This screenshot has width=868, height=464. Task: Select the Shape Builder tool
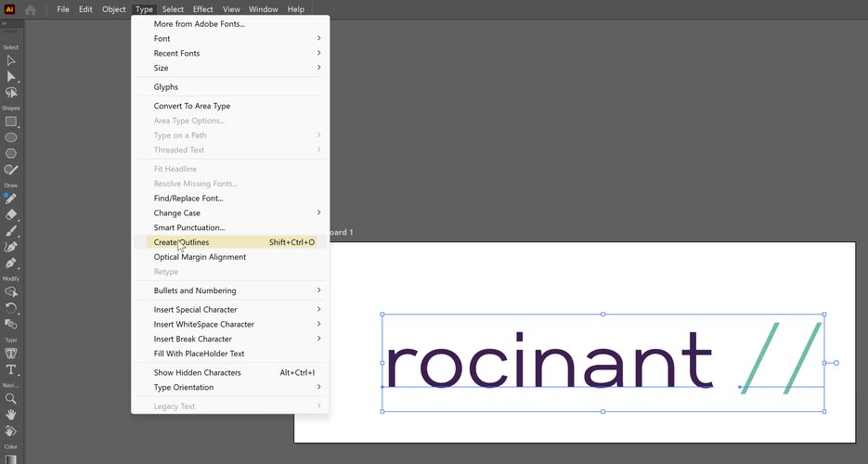pos(10,291)
